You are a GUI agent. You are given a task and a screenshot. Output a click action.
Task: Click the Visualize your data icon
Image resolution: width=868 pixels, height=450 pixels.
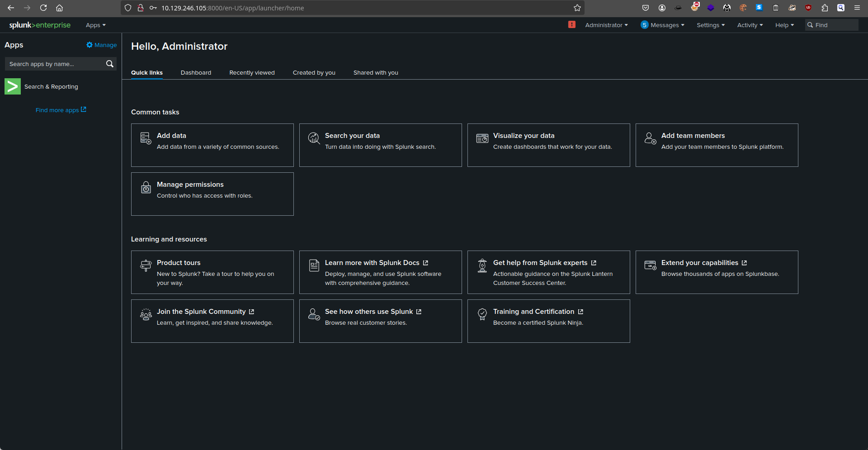point(482,138)
